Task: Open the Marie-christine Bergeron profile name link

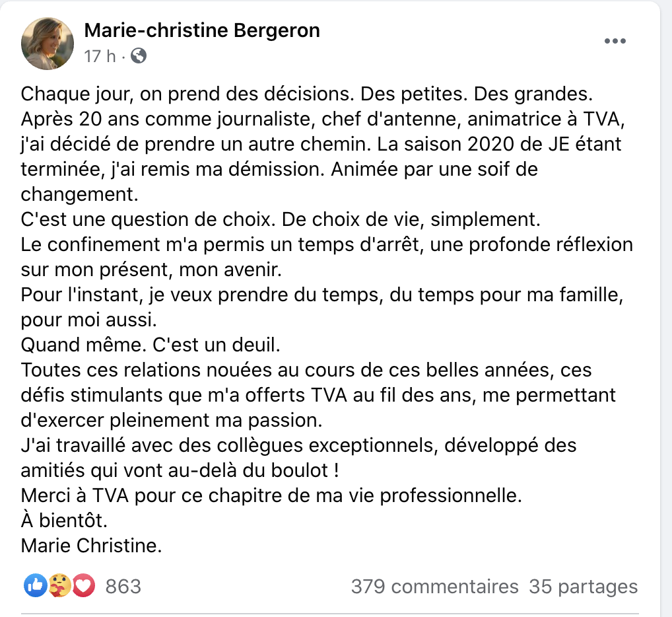Action: [202, 30]
